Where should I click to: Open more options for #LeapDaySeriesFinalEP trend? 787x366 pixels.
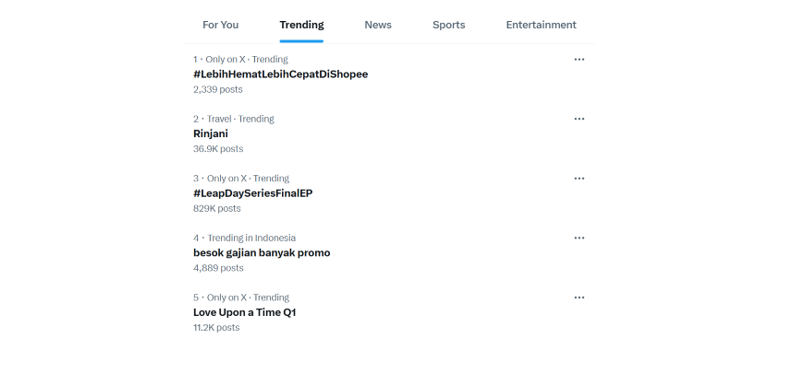pyautogui.click(x=579, y=178)
